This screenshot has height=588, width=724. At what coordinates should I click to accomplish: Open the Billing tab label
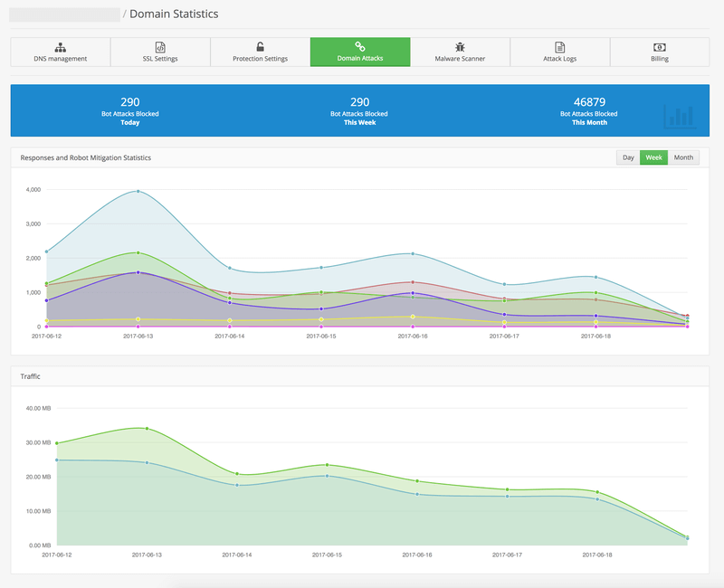660,59
